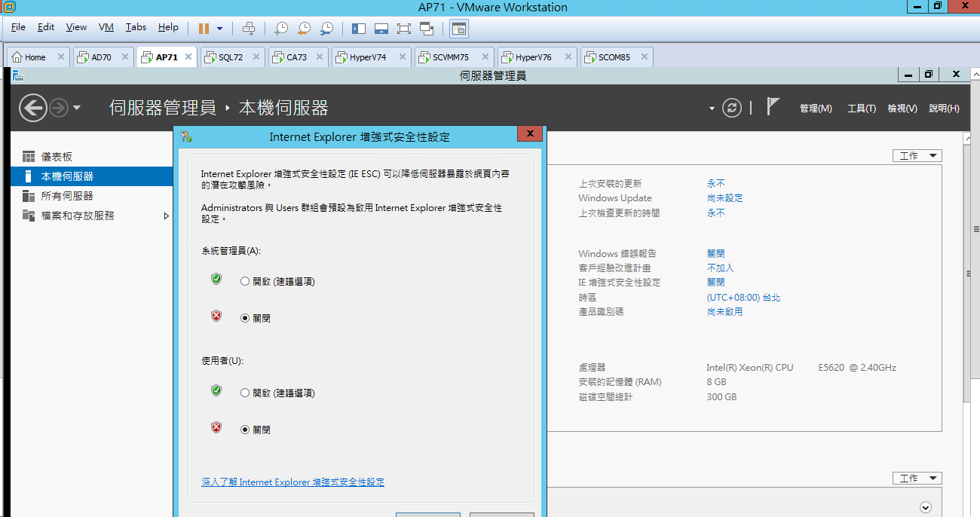The height and width of the screenshot is (517, 980).
Task: Click 關閉 next to IE 增強式安全性設定
Action: (x=715, y=283)
